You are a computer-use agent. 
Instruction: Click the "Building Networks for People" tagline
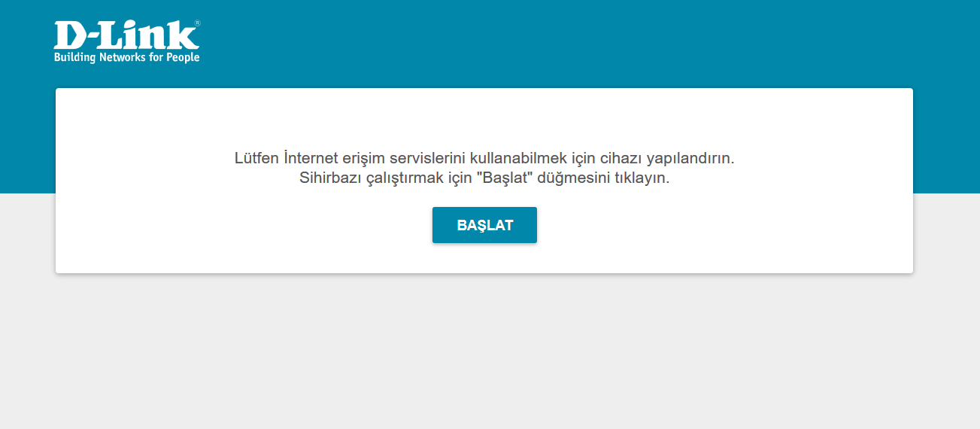point(127,57)
